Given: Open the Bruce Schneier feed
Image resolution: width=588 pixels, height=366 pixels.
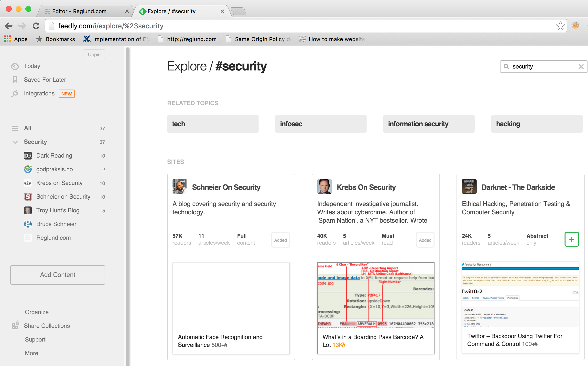Looking at the screenshot, I should (x=56, y=224).
